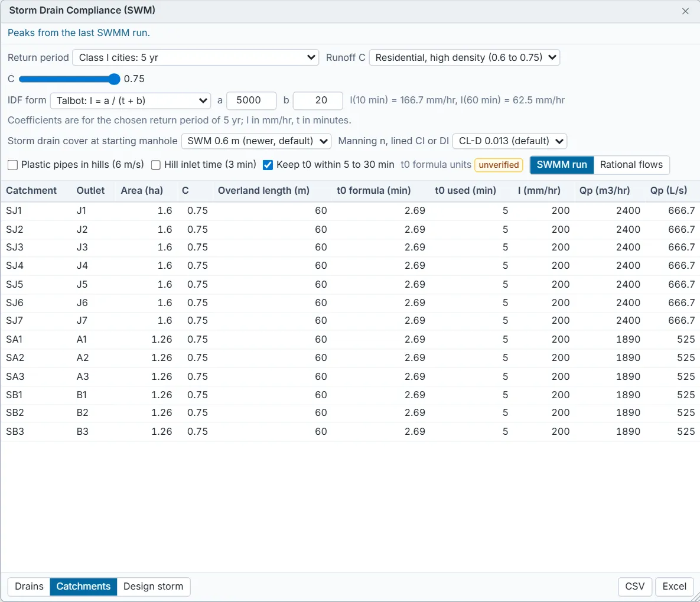Switch to the Design storm tab

pyautogui.click(x=153, y=587)
